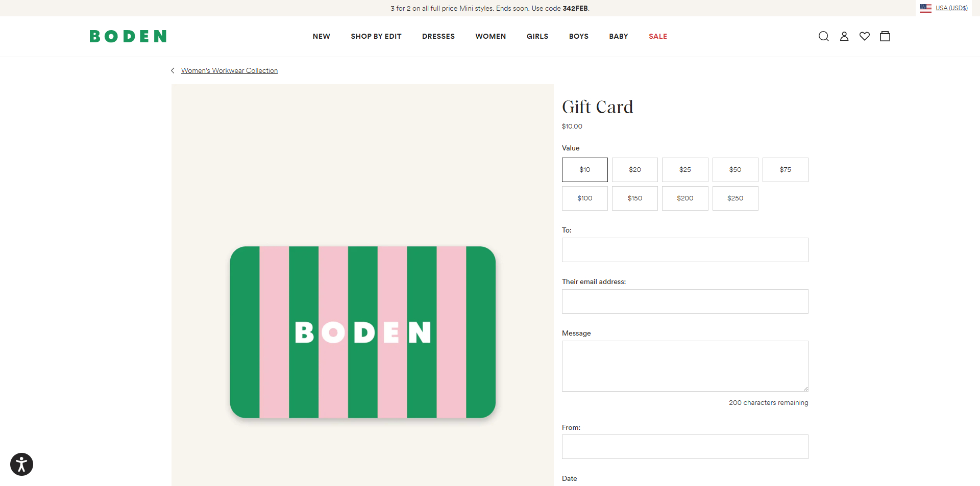Screen dimensions: 980x486
Task: Open the search icon
Action: 823,36
